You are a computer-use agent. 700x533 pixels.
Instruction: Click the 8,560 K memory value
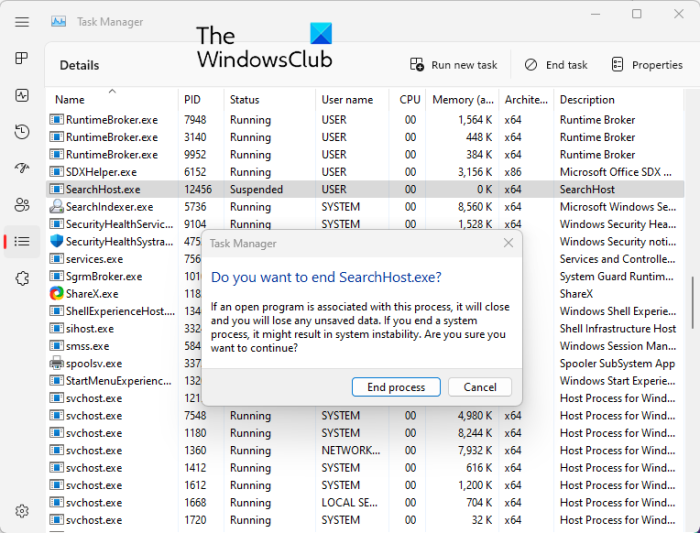point(475,207)
